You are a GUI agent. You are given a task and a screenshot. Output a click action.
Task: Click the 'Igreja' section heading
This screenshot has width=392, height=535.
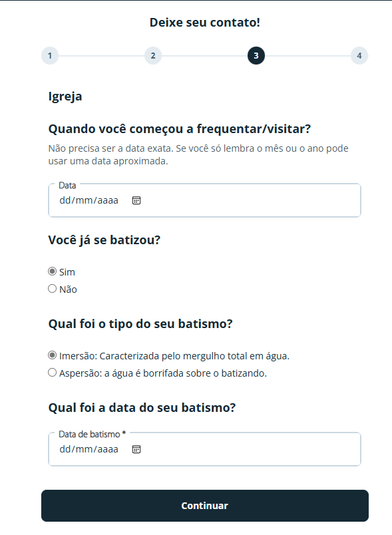click(x=65, y=96)
